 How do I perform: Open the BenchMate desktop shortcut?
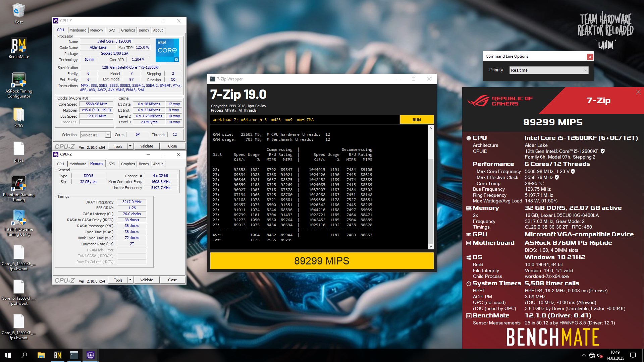click(x=18, y=48)
